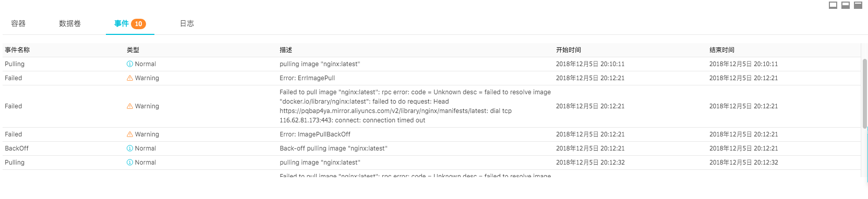This screenshot has height=199, width=868.
Task: Click the 类型 column header
Action: [x=133, y=50]
